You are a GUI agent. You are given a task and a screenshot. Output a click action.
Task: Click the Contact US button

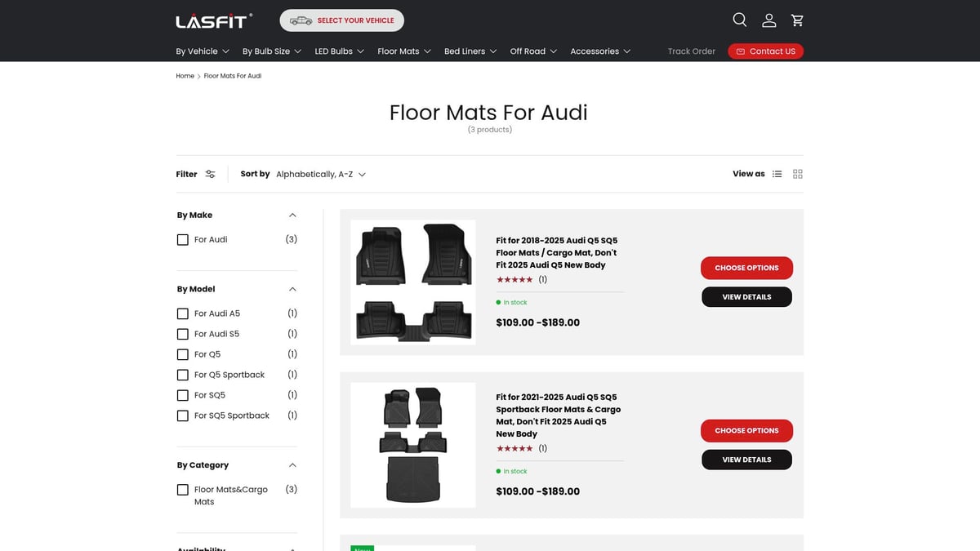pos(765,51)
